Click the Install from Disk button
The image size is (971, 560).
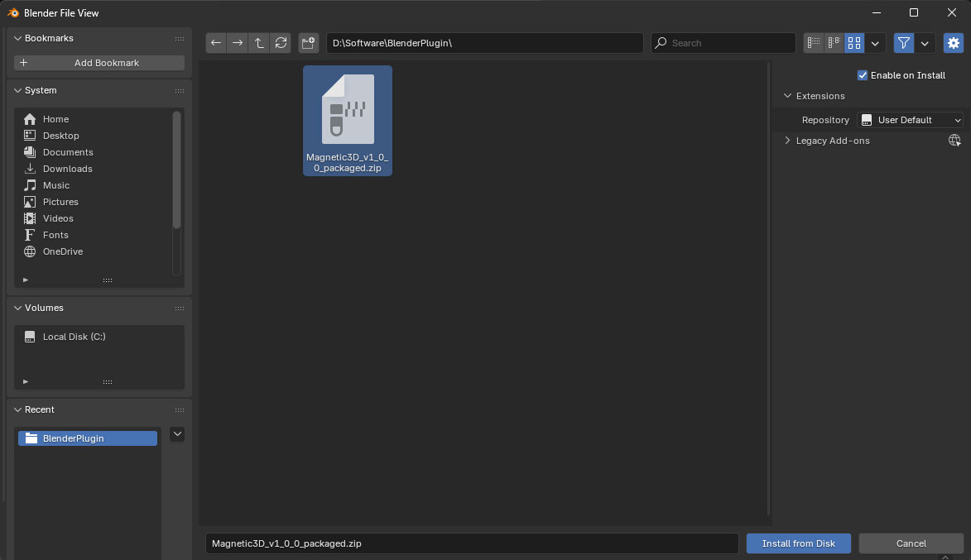(798, 543)
